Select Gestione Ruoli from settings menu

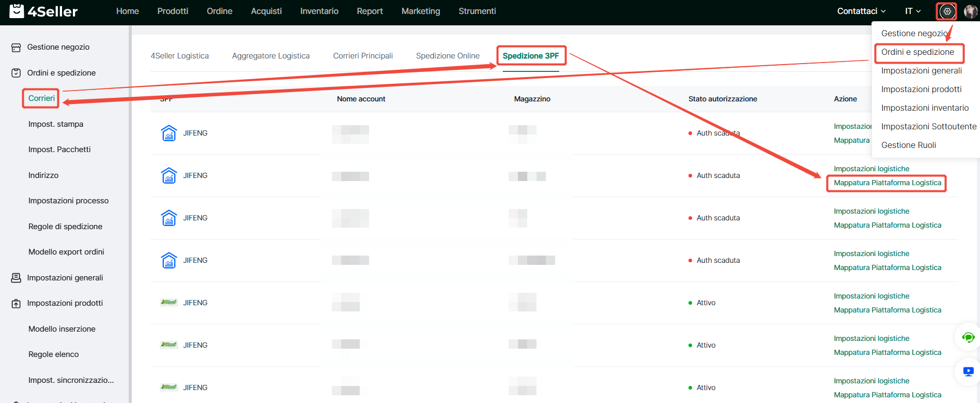pyautogui.click(x=908, y=145)
